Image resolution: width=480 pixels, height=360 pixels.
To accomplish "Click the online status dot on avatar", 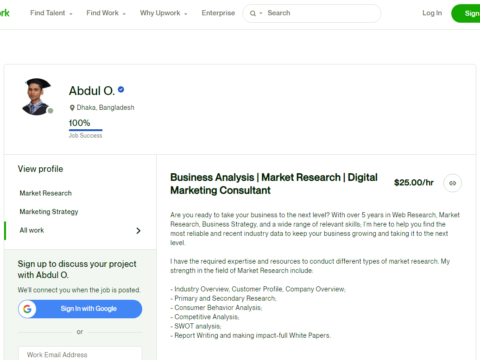I will (50, 111).
